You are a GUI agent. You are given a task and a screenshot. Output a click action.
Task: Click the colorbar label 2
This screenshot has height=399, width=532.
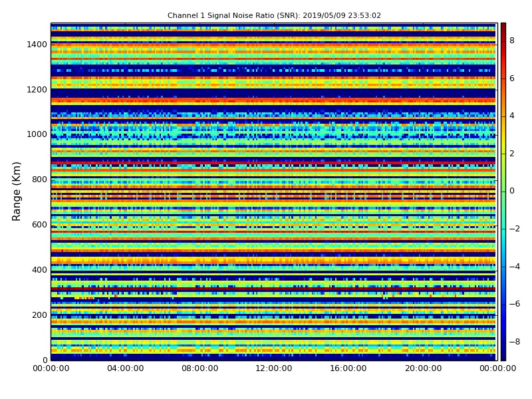512,154
